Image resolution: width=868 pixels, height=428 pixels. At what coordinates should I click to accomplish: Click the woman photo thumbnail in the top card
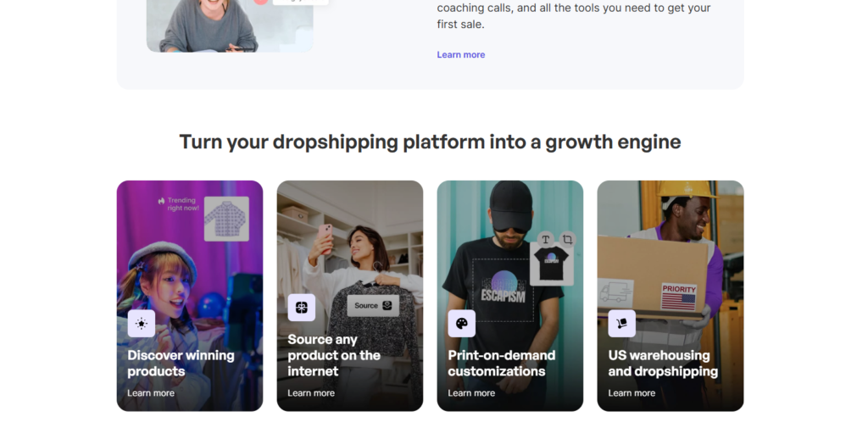(x=230, y=26)
